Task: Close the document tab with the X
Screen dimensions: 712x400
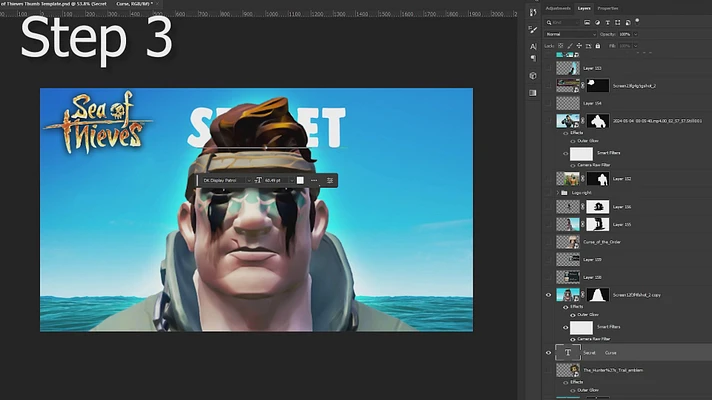Action: 158,4
